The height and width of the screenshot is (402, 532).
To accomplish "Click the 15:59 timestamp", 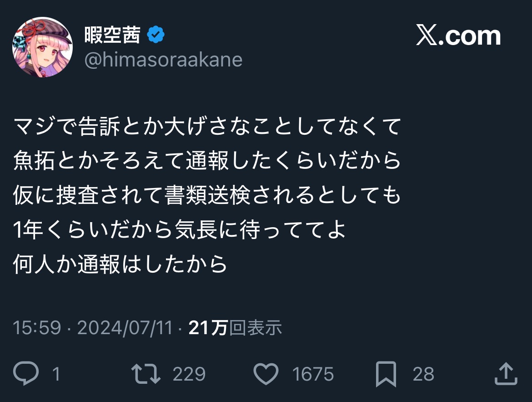I will [37, 328].
